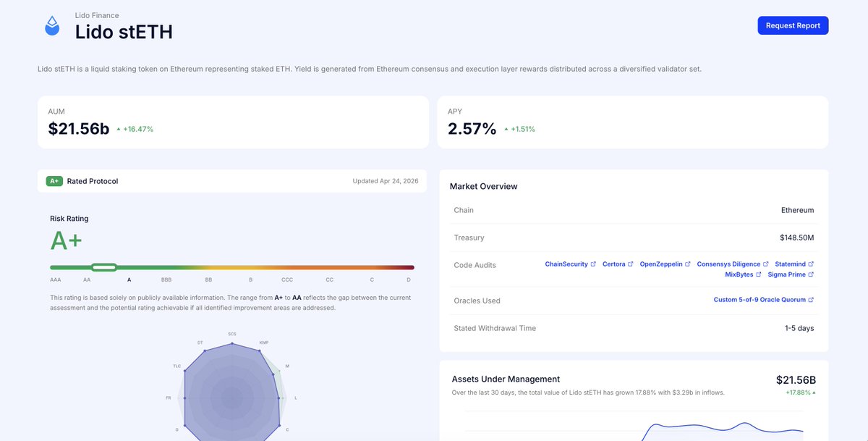868x441 pixels.
Task: Click external link icon beside Oracle Quorum
Action: tap(811, 300)
